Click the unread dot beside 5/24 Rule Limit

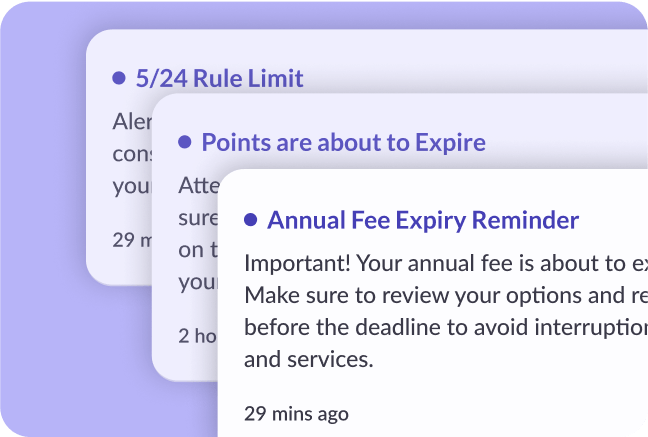119,78
